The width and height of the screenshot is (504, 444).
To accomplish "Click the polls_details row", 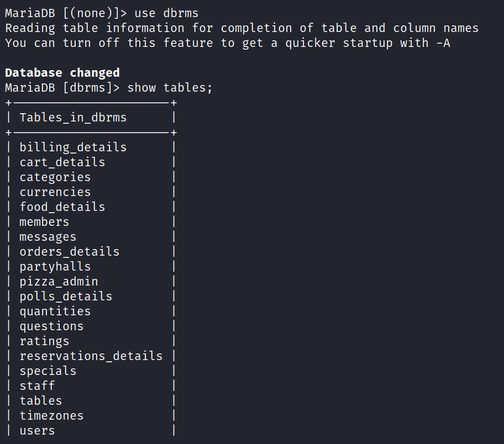I will coord(66,297).
